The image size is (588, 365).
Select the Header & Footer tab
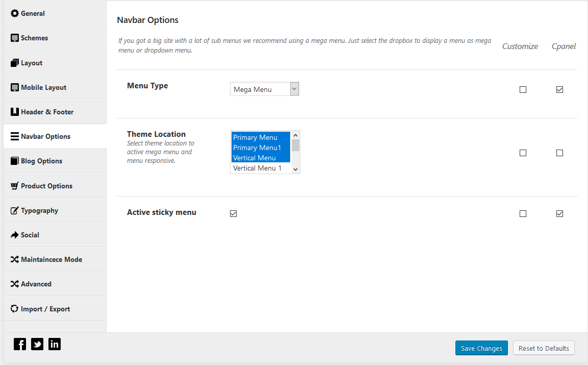click(55, 112)
